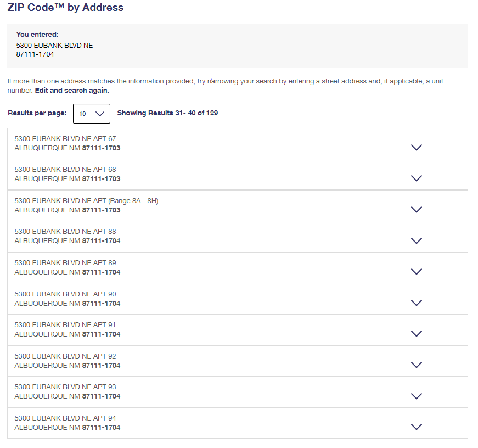Click ZIP code 87111-1704 under APT 88

(101, 241)
